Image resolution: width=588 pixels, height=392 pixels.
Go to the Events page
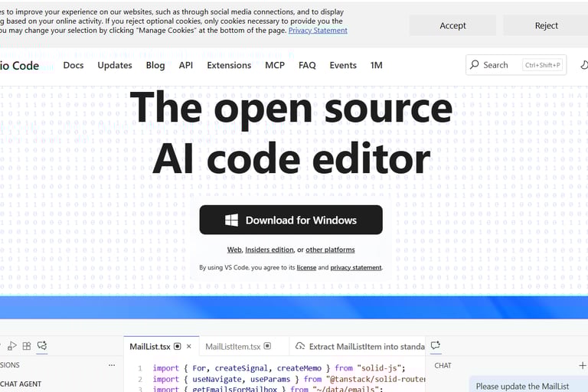pyautogui.click(x=343, y=65)
